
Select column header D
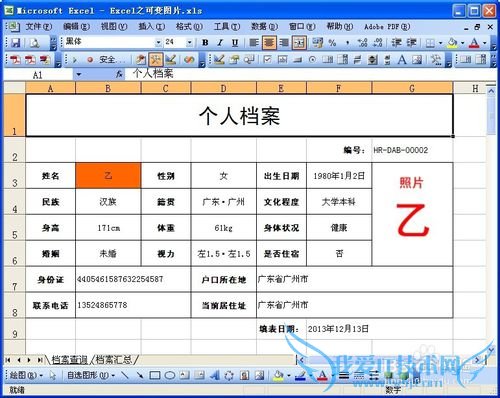click(224, 88)
